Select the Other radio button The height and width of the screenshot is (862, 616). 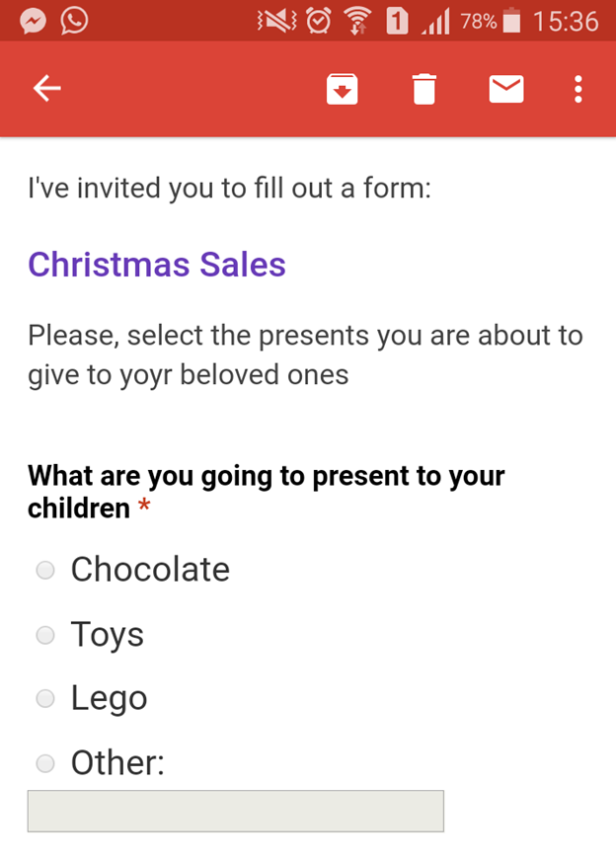[44, 763]
